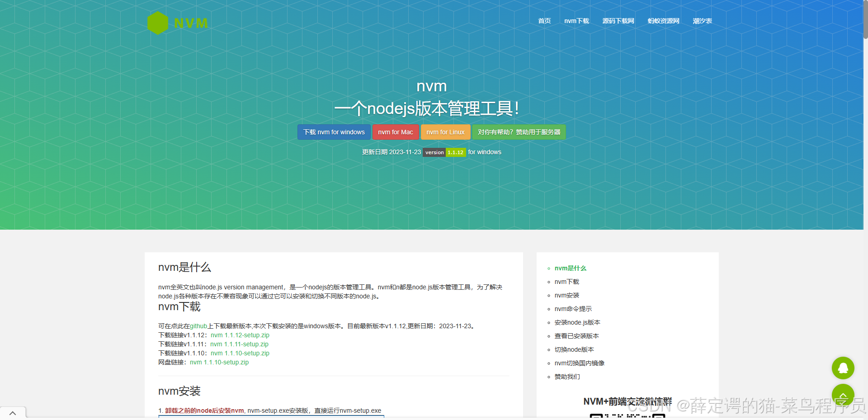
Task: Click the orange nvm for Linux button
Action: [445, 132]
